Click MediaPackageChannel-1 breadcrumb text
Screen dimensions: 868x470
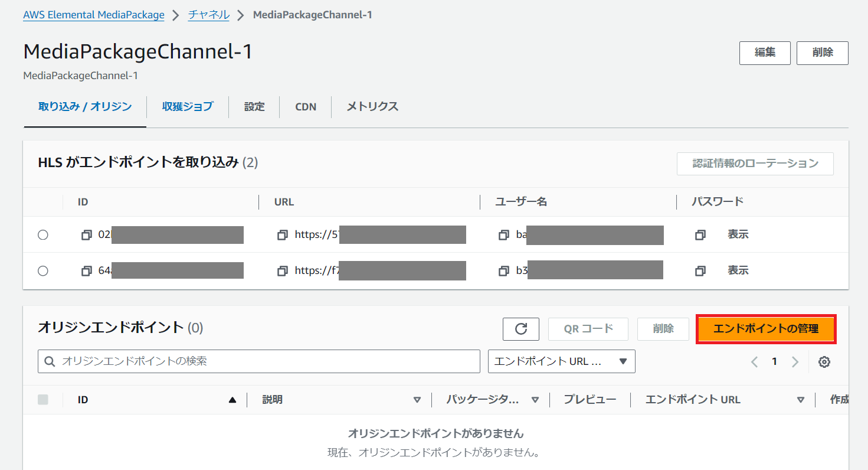pos(313,15)
